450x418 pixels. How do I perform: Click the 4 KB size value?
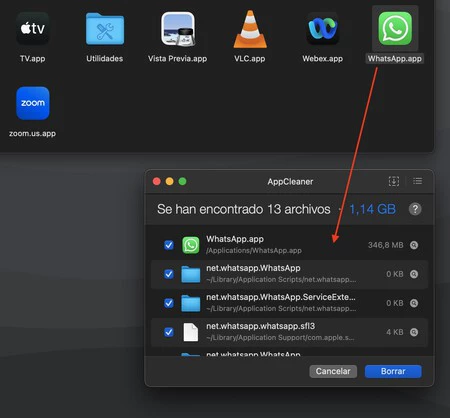point(395,332)
